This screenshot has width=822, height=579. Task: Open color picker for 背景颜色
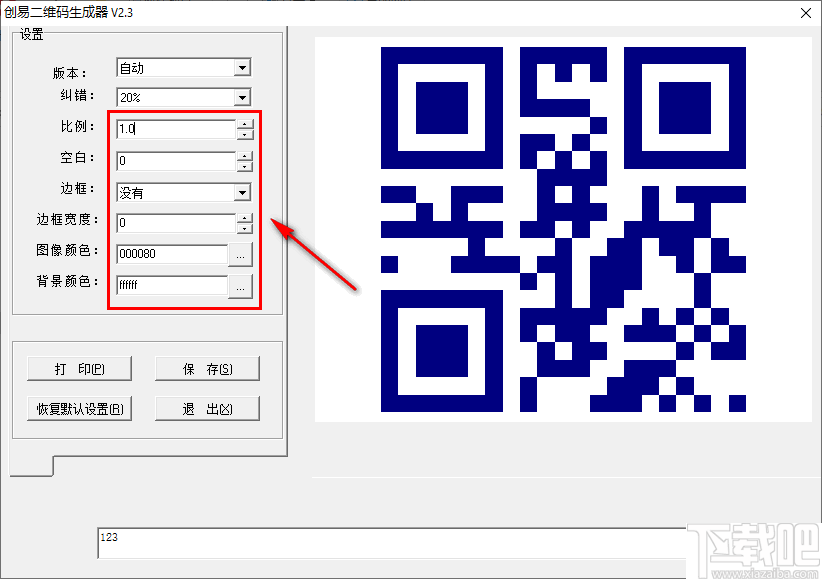[241, 286]
